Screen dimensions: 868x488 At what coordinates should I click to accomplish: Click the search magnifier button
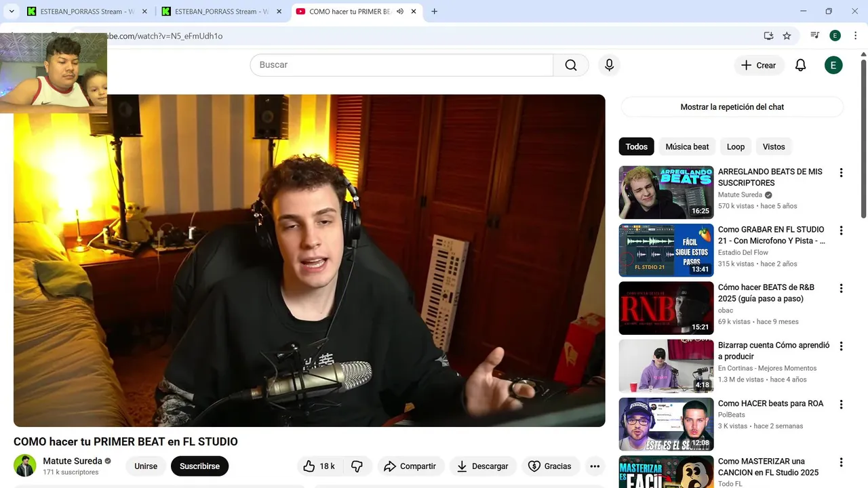[571, 65]
